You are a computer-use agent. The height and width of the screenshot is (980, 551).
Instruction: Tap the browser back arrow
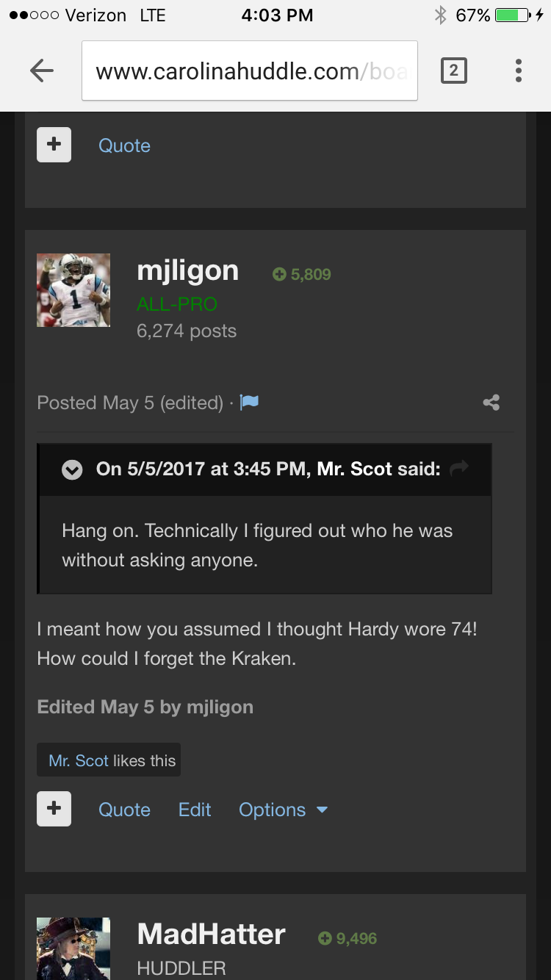[x=42, y=71]
